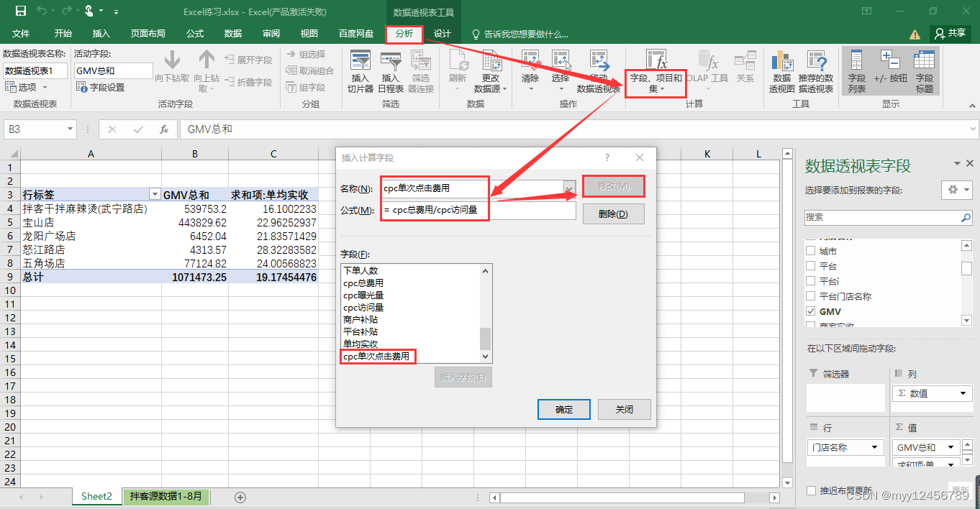Toggle the +/- buttons (+/- 按钮) display
The width and height of the screenshot is (980, 509).
tap(891, 70)
